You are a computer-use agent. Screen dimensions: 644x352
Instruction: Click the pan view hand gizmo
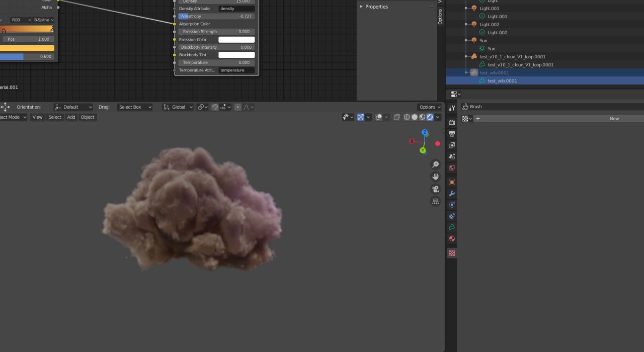pos(436,177)
